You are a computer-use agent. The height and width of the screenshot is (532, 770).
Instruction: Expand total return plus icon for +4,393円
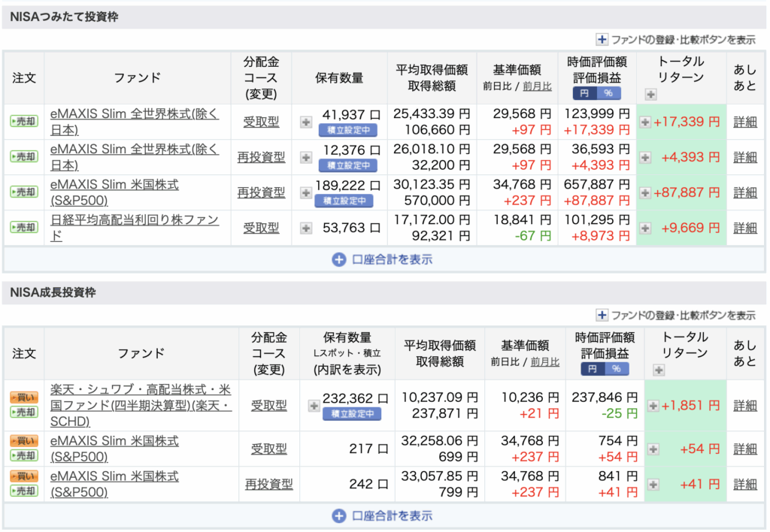[x=645, y=157]
